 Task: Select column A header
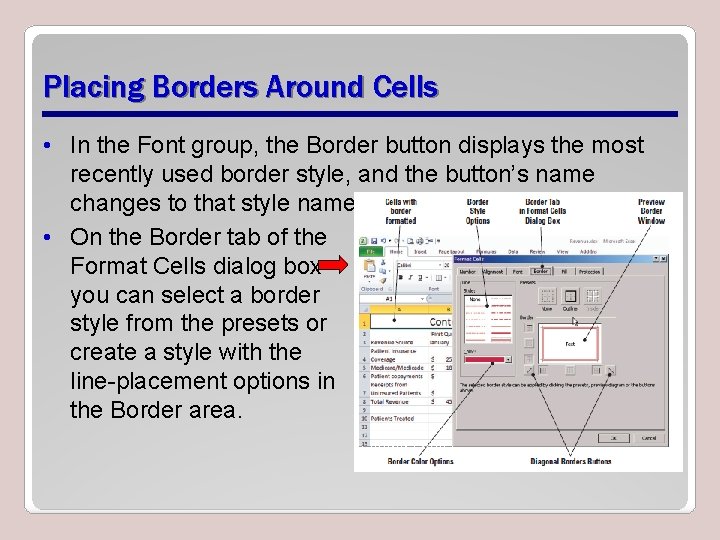coord(399,309)
